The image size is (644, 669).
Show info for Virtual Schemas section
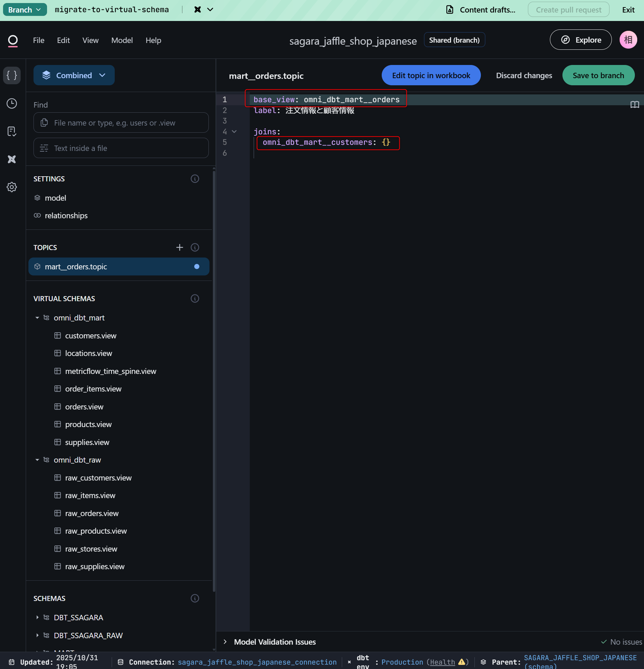pyautogui.click(x=195, y=299)
